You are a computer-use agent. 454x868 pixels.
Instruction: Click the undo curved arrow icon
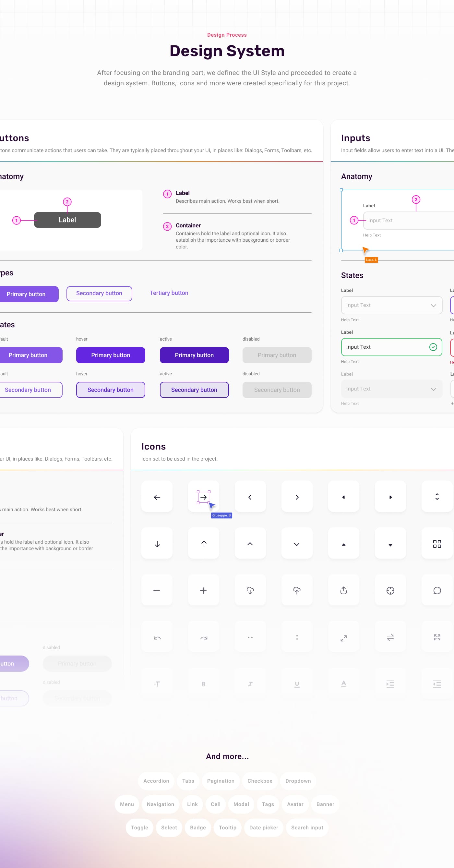click(157, 637)
